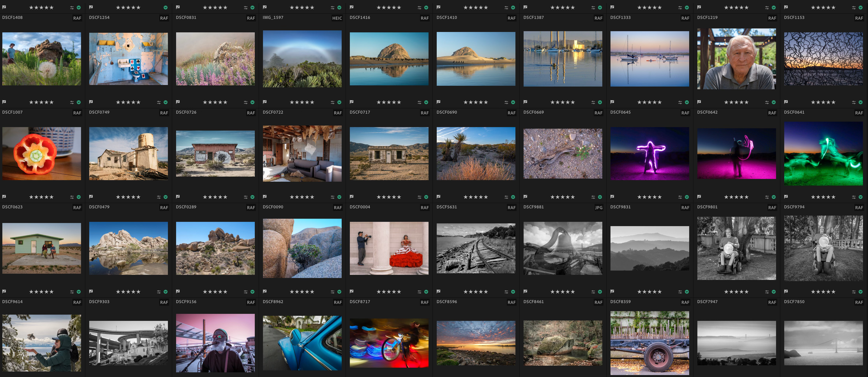
Task: Click the file name DSCF9801
Action: pyautogui.click(x=707, y=207)
